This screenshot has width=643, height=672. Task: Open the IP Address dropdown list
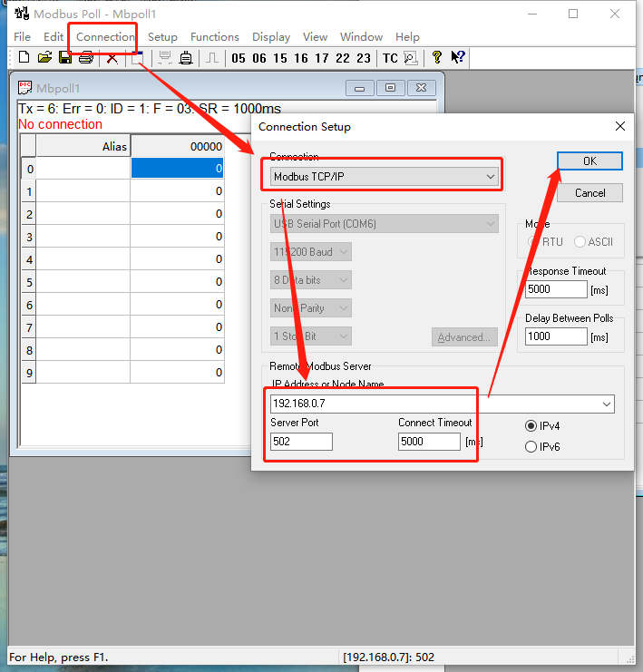pyautogui.click(x=605, y=404)
